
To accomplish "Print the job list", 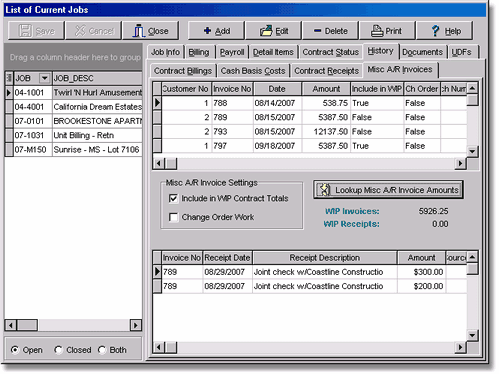I will click(x=387, y=31).
